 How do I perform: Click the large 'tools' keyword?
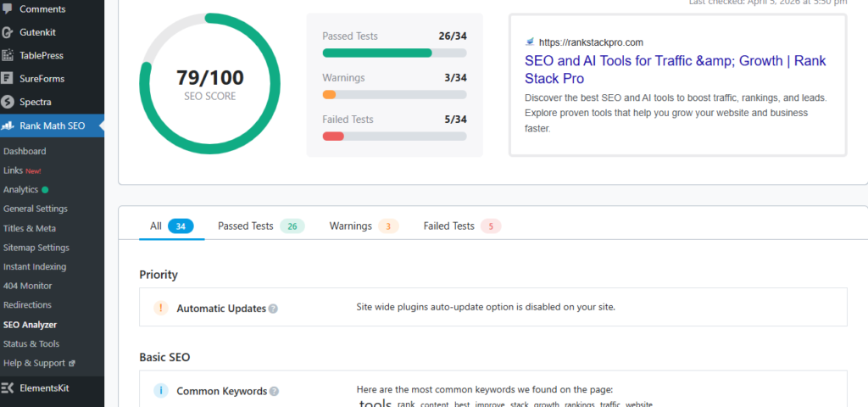[x=376, y=403]
